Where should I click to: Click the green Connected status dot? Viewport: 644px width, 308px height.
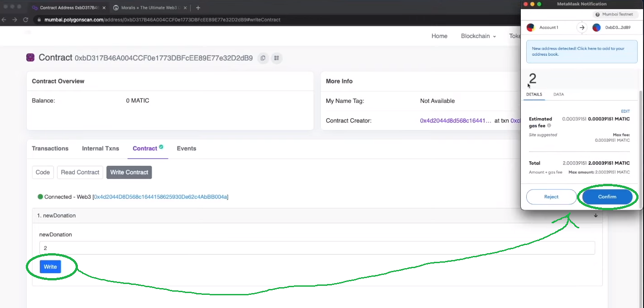40,197
